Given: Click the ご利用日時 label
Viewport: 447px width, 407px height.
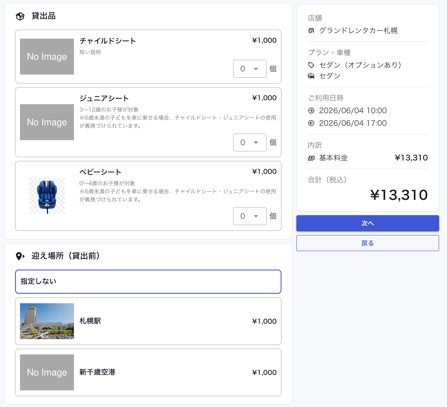Looking at the screenshot, I should coord(325,98).
